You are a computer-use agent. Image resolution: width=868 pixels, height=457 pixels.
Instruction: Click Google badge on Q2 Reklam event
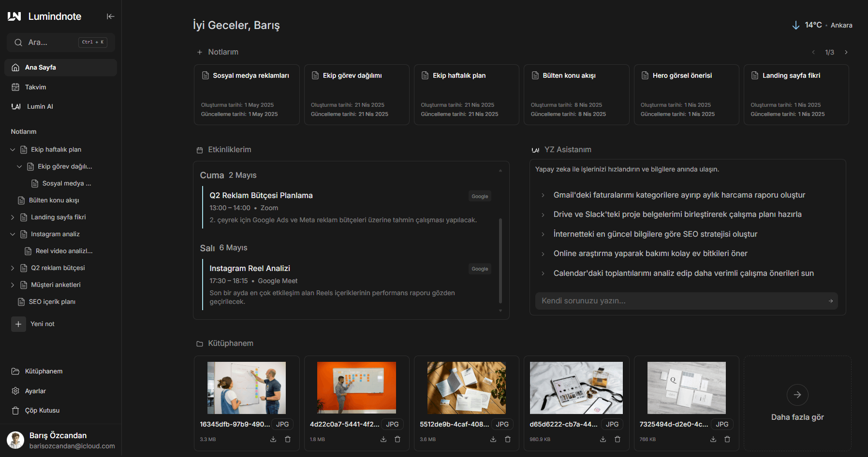pos(480,196)
